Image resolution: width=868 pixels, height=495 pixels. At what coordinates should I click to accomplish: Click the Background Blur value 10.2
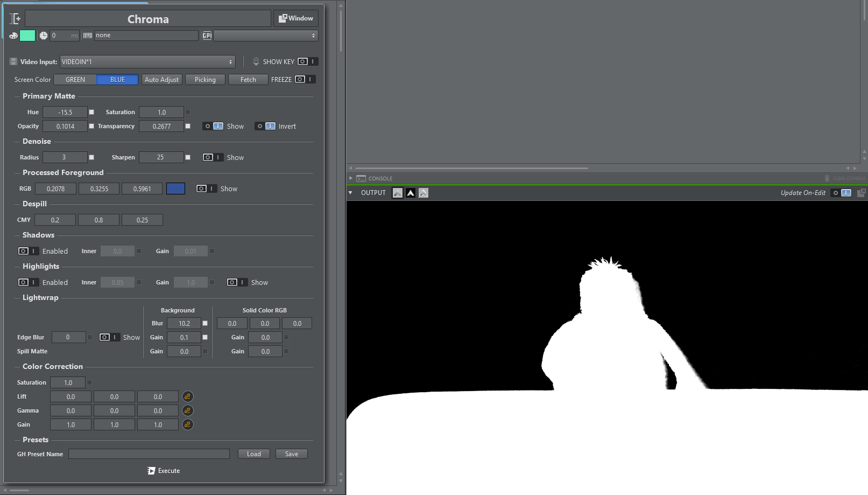[x=184, y=323]
